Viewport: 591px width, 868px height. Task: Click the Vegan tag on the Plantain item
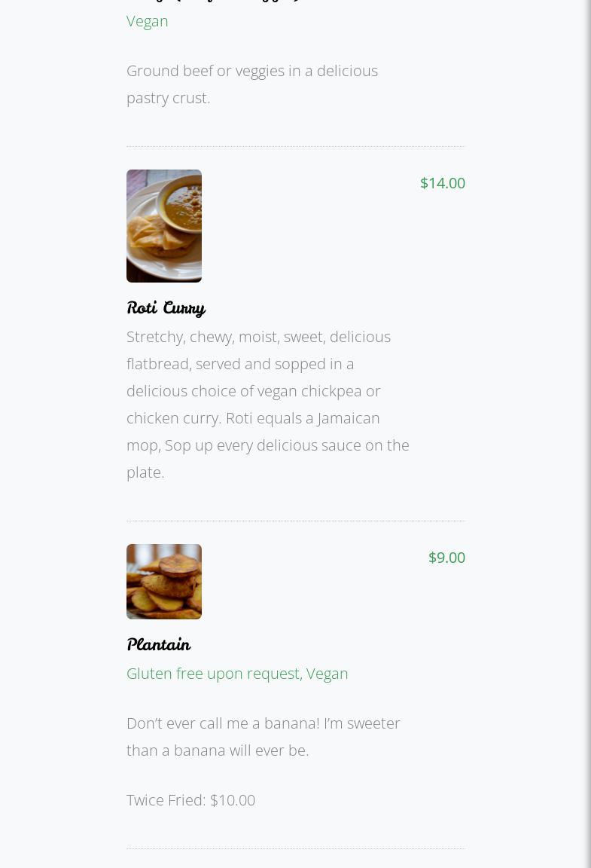pos(327,673)
